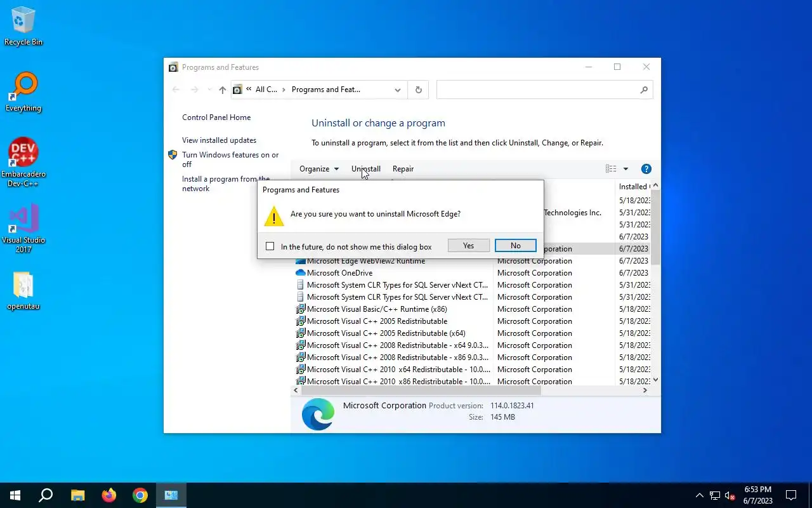Click scroll-right arrow of program list
This screenshot has width=812, height=508.
point(645,390)
